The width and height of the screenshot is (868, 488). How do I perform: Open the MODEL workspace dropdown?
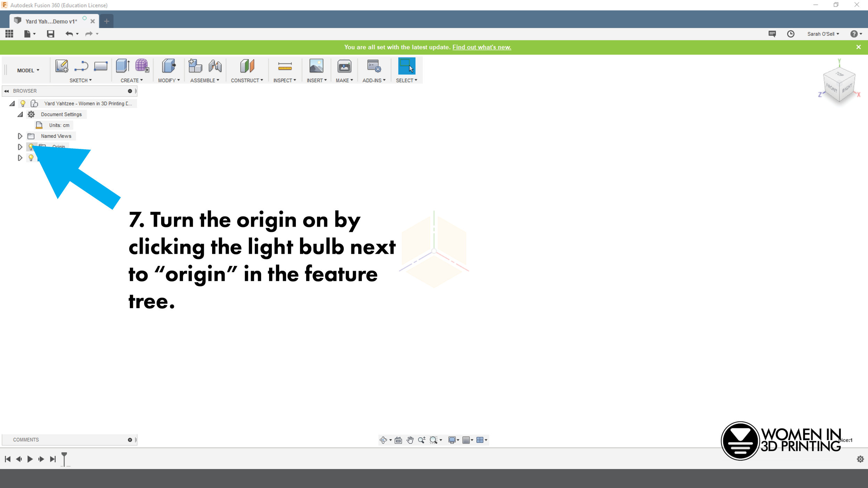28,70
